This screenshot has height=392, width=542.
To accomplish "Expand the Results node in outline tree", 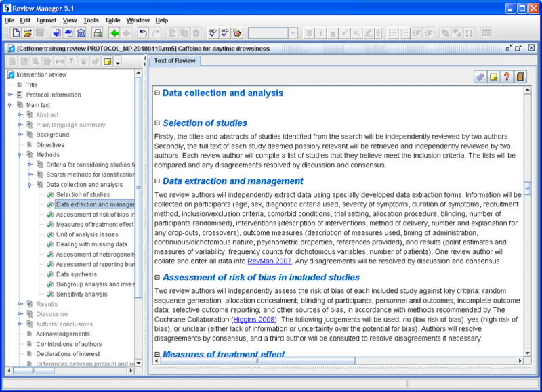I will point(20,304).
